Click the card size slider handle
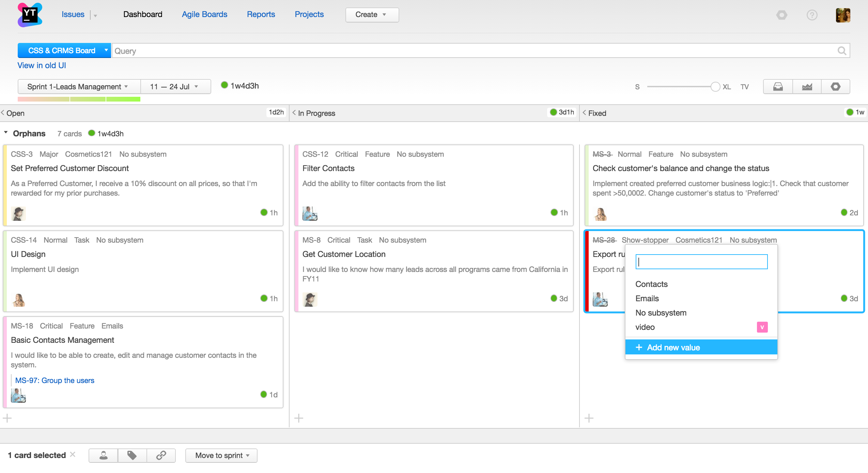This screenshot has width=868, height=473. tap(715, 87)
